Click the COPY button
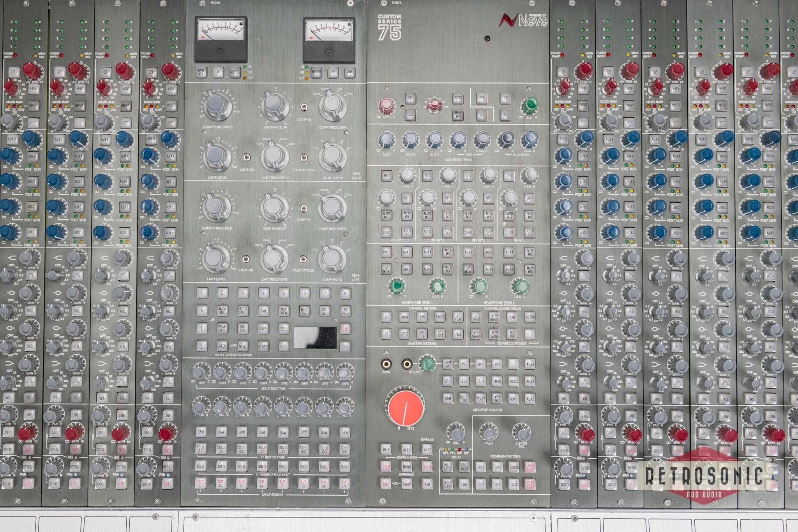798x532 pixels. [263, 329]
